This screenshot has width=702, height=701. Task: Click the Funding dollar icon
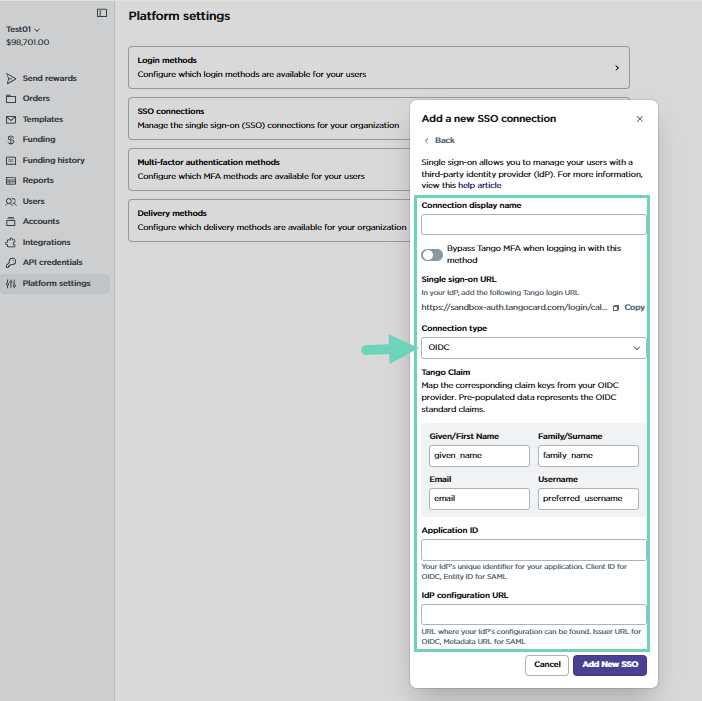pyautogui.click(x=11, y=140)
